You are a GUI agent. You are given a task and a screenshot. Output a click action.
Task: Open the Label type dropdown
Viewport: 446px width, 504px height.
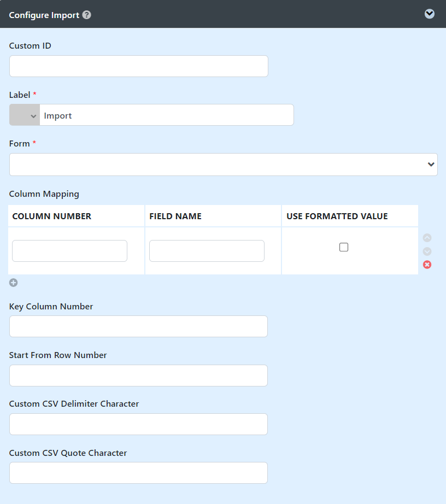(x=25, y=115)
